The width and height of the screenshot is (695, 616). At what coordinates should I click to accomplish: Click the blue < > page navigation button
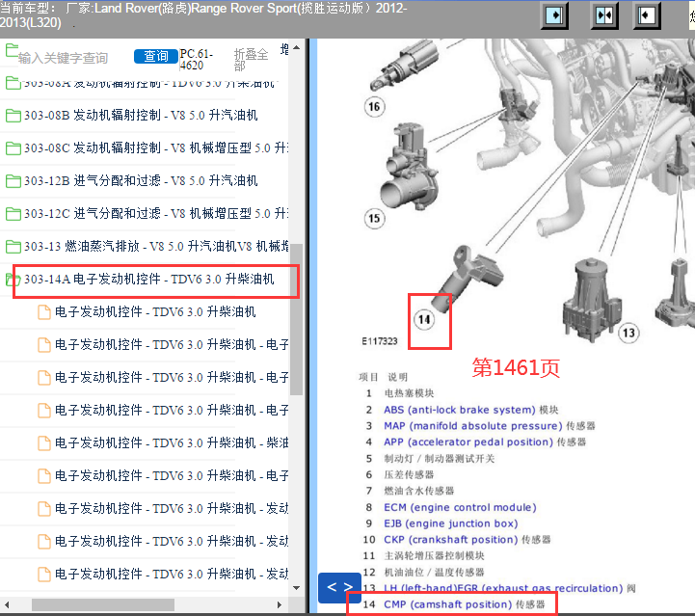(x=339, y=588)
